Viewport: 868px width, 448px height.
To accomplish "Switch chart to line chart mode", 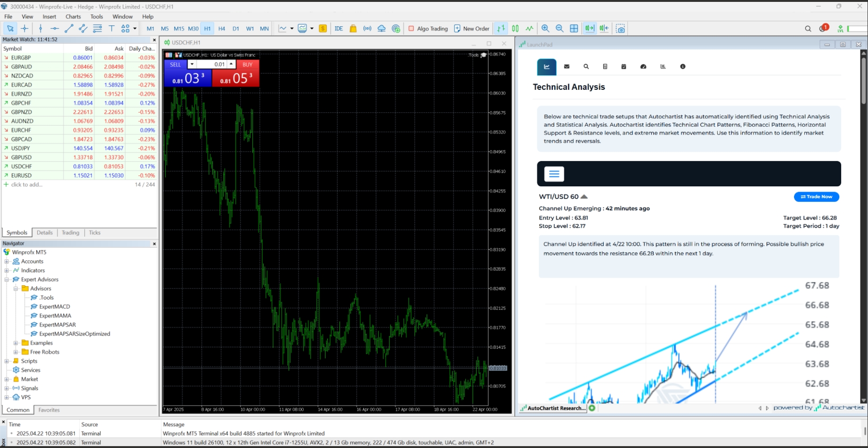I will point(529,29).
